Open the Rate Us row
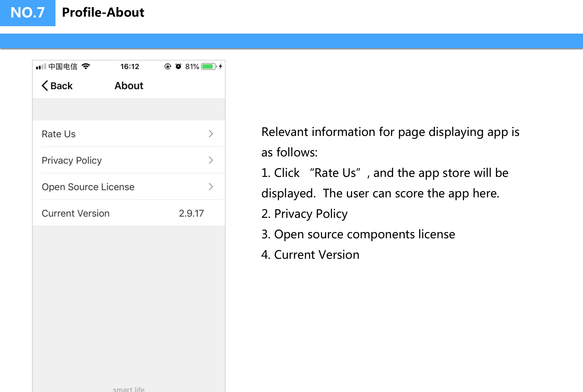 [x=129, y=134]
